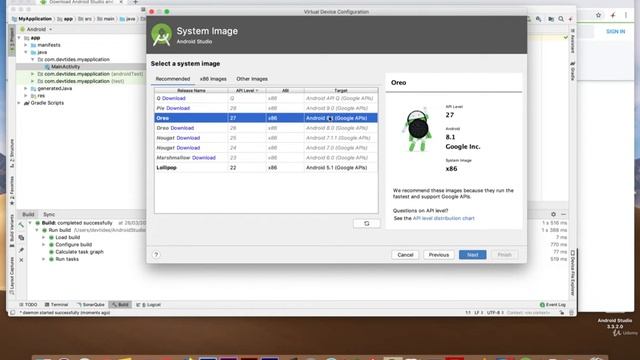Viewport: 640px width, 360px height.
Task: Open the TODO tool window tab
Action: pyautogui.click(x=29, y=304)
